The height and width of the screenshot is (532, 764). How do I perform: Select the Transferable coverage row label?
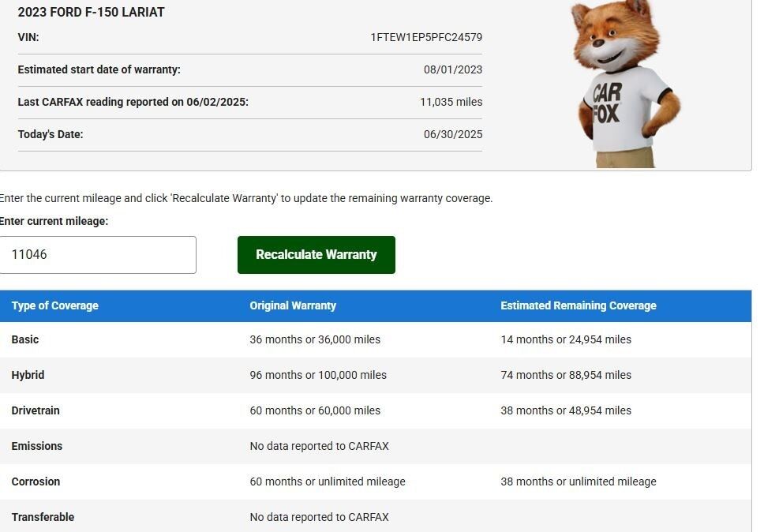[43, 517]
